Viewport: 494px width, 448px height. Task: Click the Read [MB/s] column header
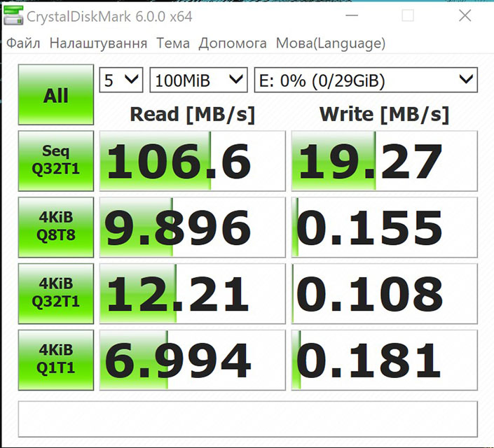[x=192, y=115]
